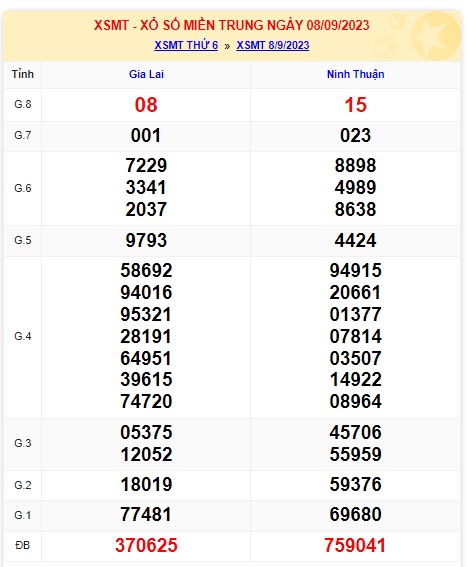468x567 pixels.
Task: Click the Gia Lai province header
Action: 146,74
